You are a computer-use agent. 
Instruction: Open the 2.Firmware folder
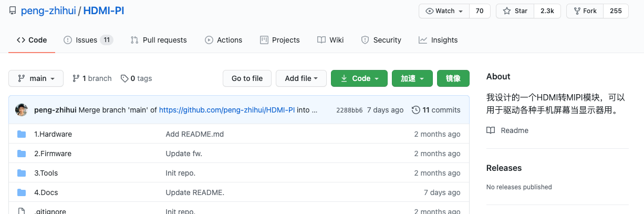(53, 154)
